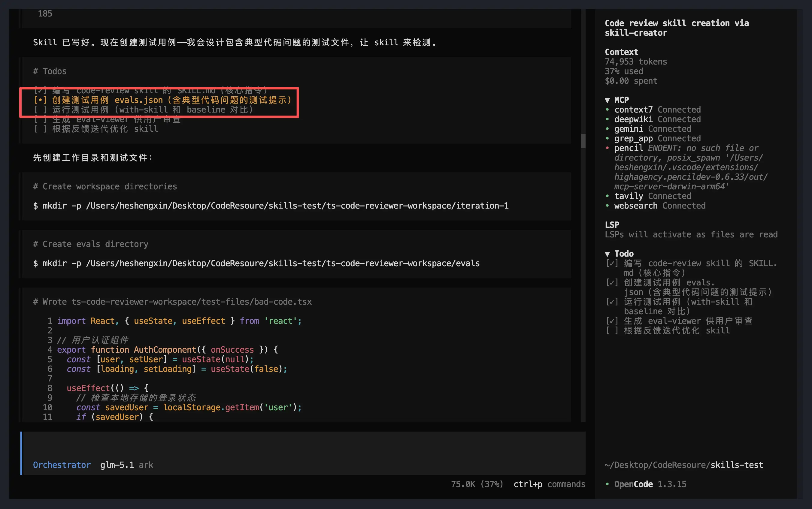Click the green dot beside OpenCode version
This screenshot has width=812, height=509.
point(607,484)
